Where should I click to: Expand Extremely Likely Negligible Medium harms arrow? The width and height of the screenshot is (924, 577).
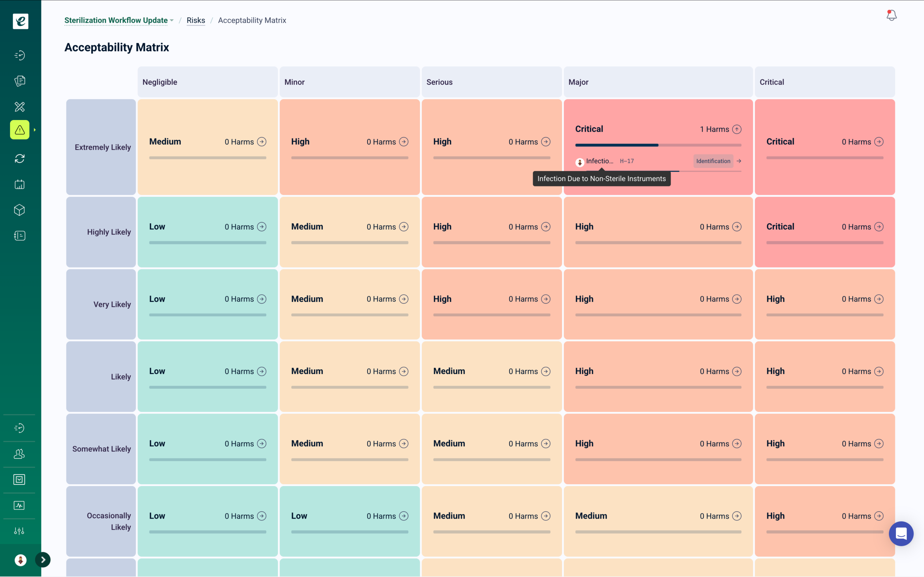pyautogui.click(x=262, y=142)
